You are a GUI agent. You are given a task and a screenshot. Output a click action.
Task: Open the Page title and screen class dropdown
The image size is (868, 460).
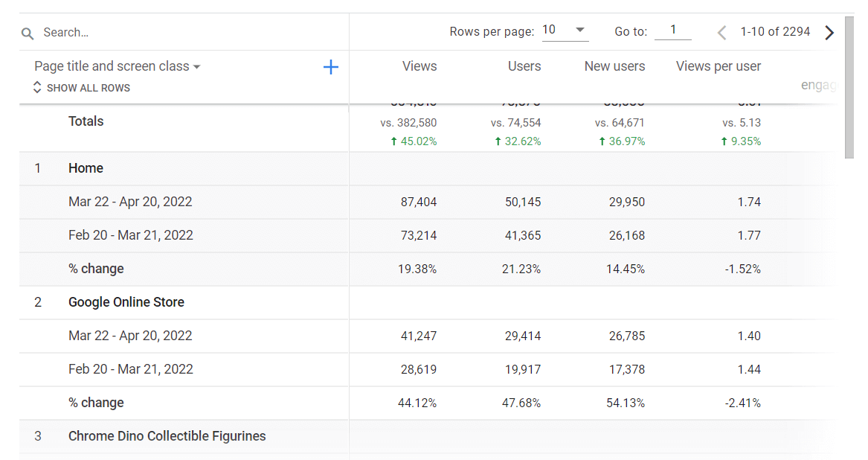click(x=116, y=66)
